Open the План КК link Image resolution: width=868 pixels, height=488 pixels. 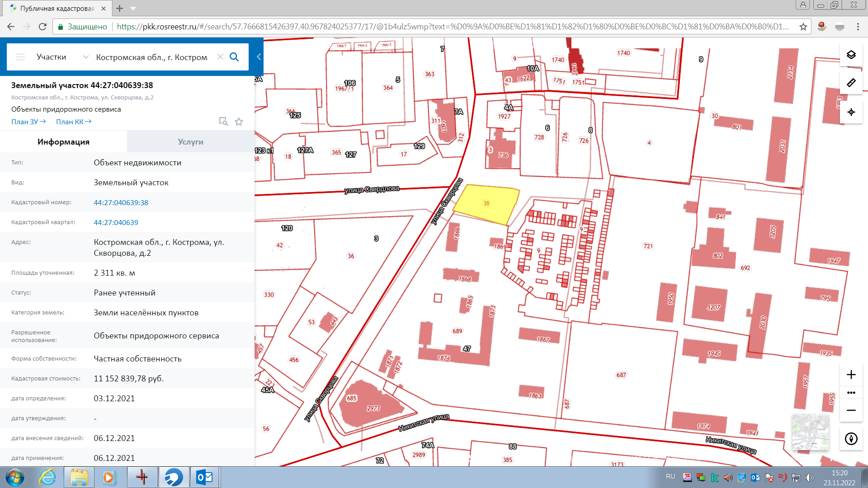pyautogui.click(x=74, y=122)
